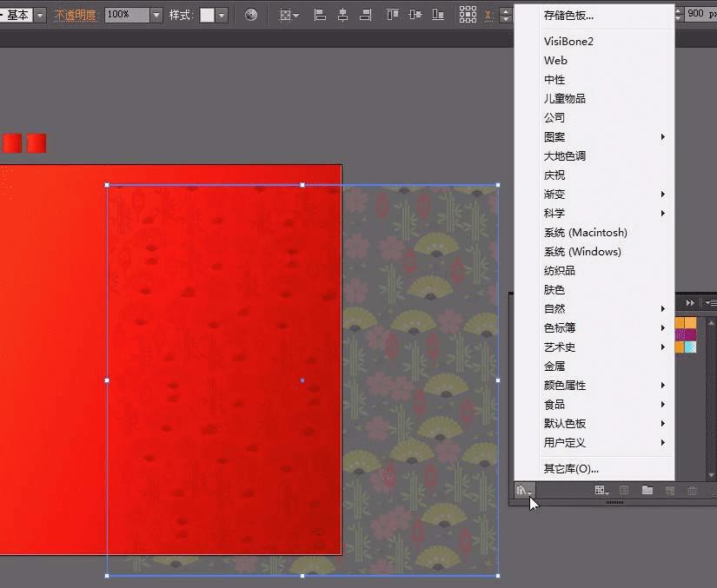Expand the 样式 style swatch dropdown
This screenshot has width=717, height=588.
pyautogui.click(x=222, y=15)
